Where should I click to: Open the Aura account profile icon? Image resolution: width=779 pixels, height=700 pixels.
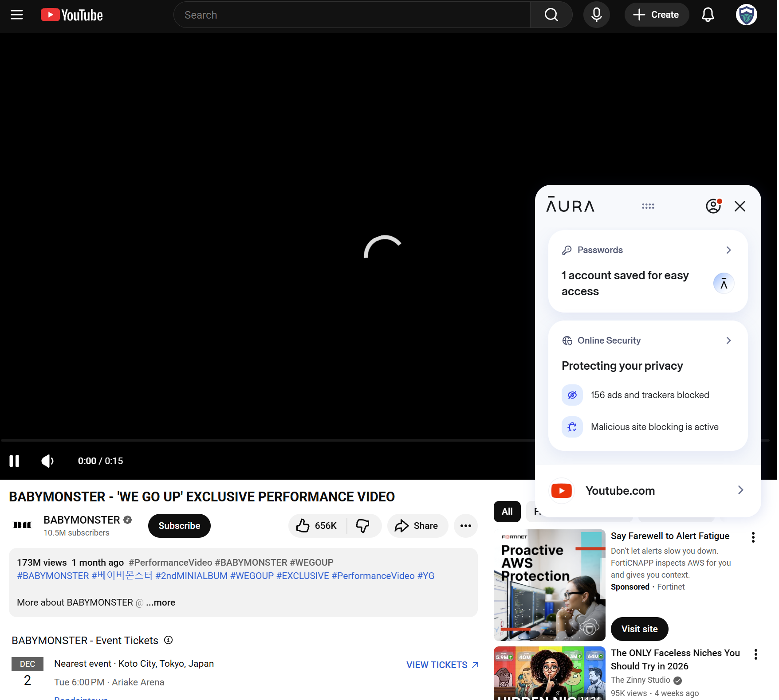(x=713, y=206)
